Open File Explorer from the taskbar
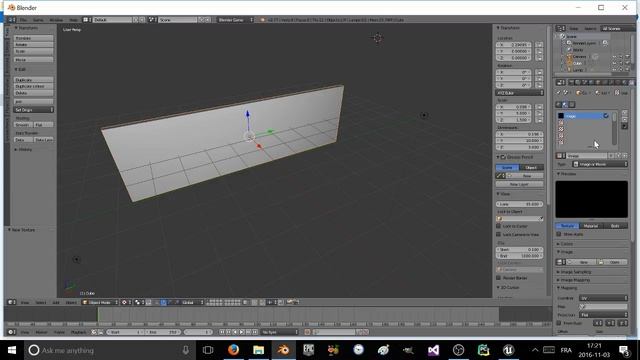Image resolution: width=640 pixels, height=360 pixels. (x=258, y=350)
